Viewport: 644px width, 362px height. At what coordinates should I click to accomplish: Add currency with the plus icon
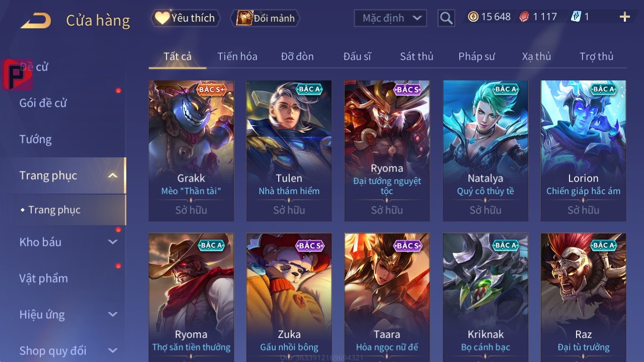pyautogui.click(x=625, y=17)
